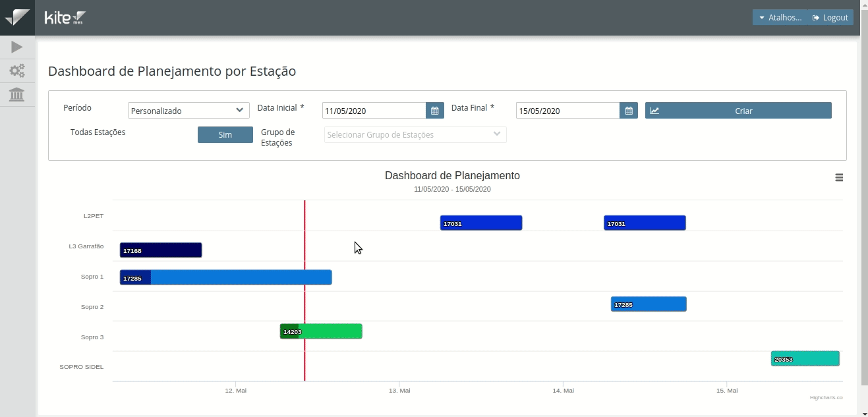
Task: Open the chart hamburger context menu
Action: [839, 178]
